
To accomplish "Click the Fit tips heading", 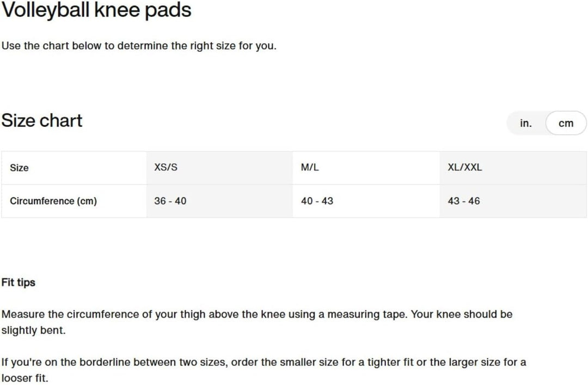I will (x=19, y=282).
